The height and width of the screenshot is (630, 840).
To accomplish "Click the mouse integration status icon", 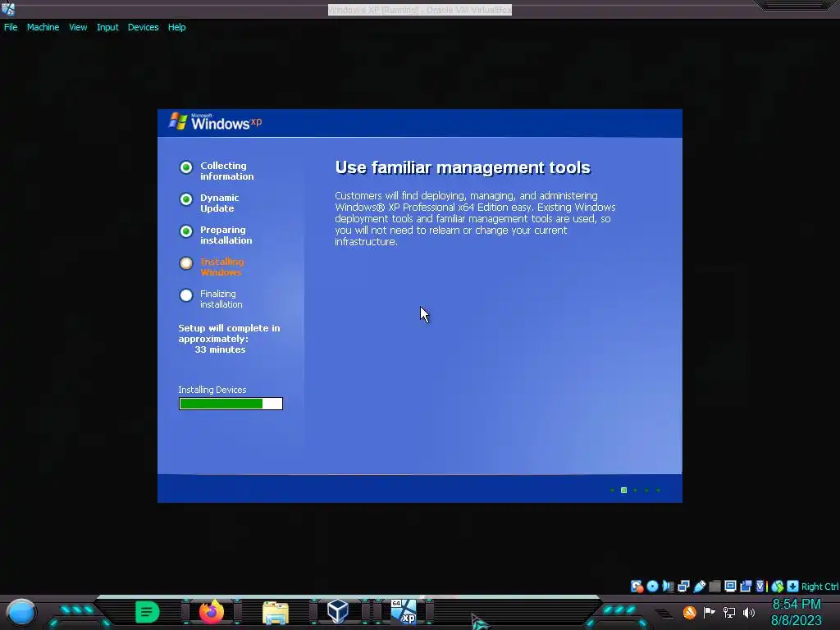I will [x=778, y=586].
